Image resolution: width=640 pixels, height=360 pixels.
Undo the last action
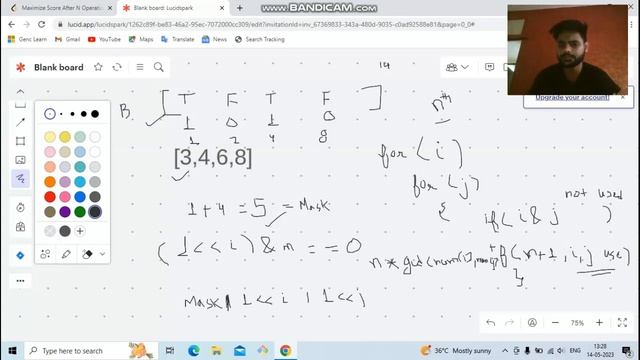(491, 323)
